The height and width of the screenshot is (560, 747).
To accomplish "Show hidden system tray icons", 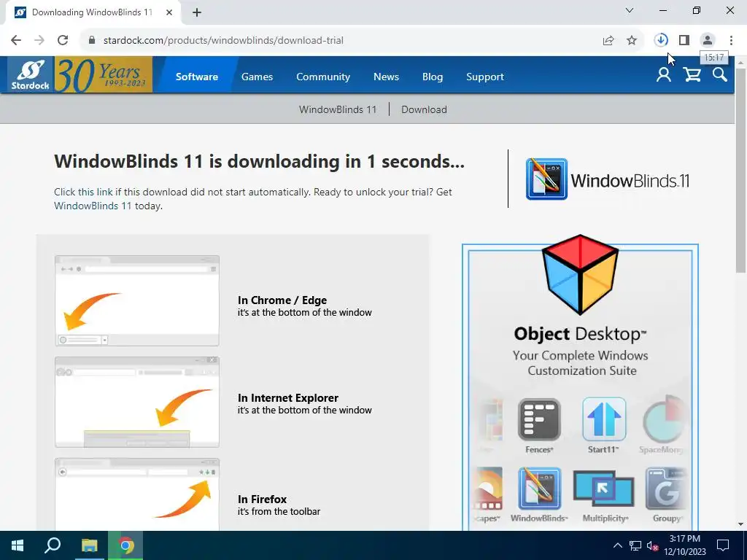I will 617,545.
